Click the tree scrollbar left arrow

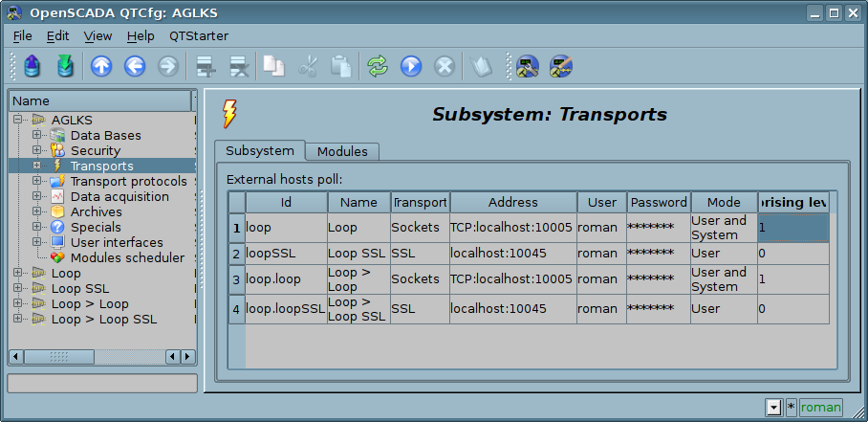click(x=16, y=357)
